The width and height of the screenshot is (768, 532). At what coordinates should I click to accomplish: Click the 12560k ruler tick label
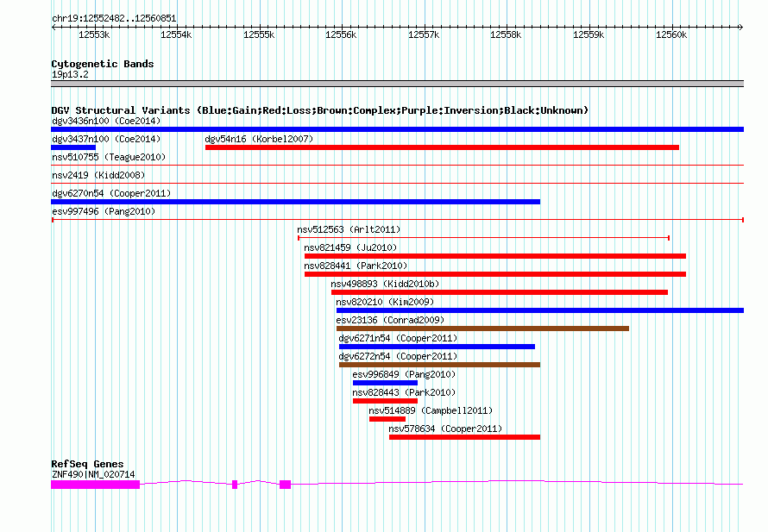pyautogui.click(x=671, y=34)
